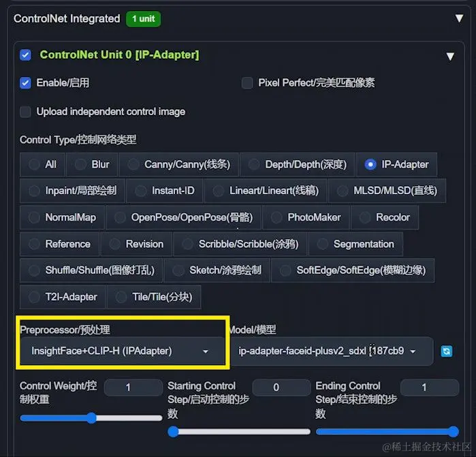Uncheck the ControlNet Unit 0 header checkbox
This screenshot has height=457, width=476.
25,55
